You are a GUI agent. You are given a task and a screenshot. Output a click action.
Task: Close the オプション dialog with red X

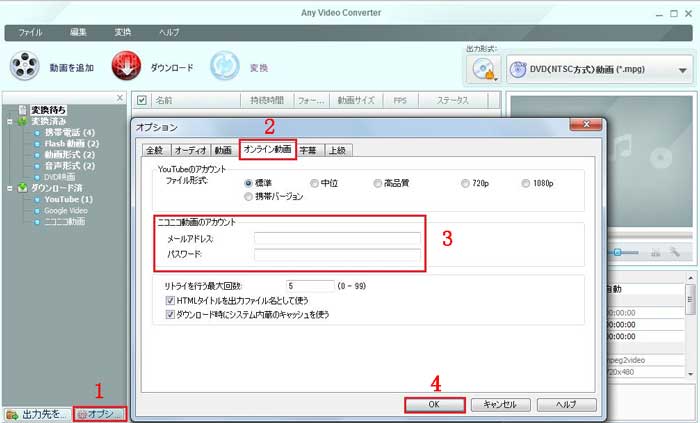(x=587, y=124)
